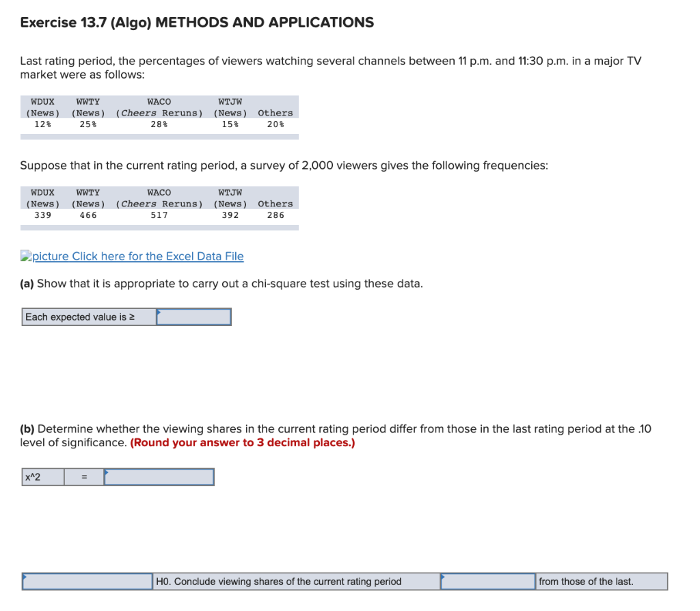Click the broken picture icon before the link
Screen dimensions: 700x611
tap(27, 256)
